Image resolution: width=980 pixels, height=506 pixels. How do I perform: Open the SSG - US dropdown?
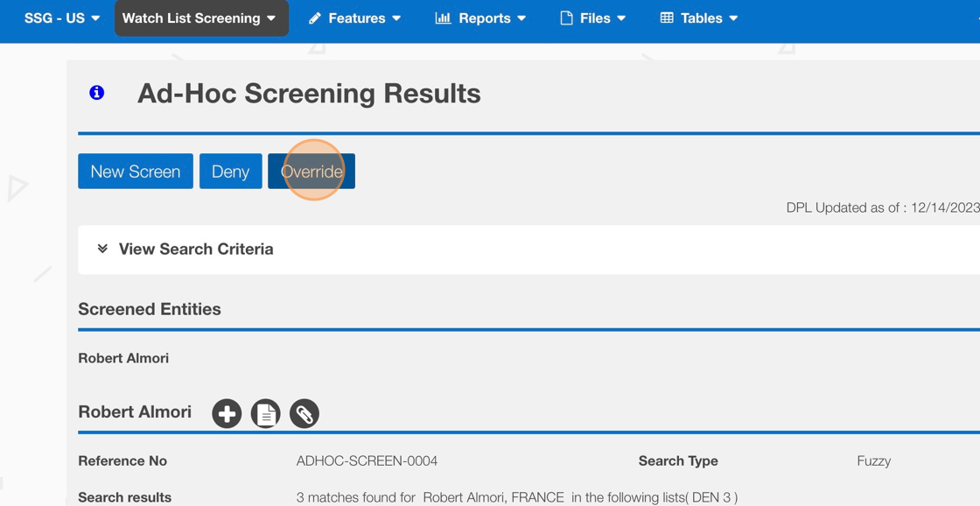click(x=61, y=18)
